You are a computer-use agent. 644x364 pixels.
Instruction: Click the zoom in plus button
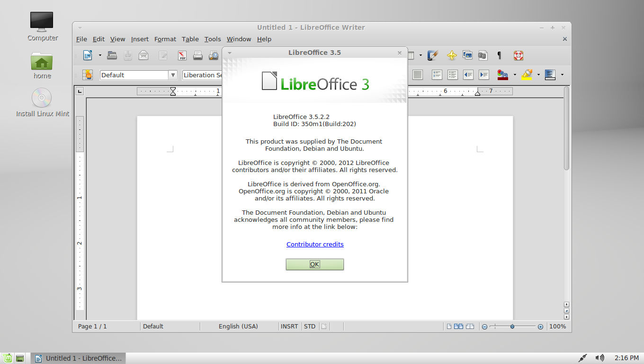tap(540, 327)
